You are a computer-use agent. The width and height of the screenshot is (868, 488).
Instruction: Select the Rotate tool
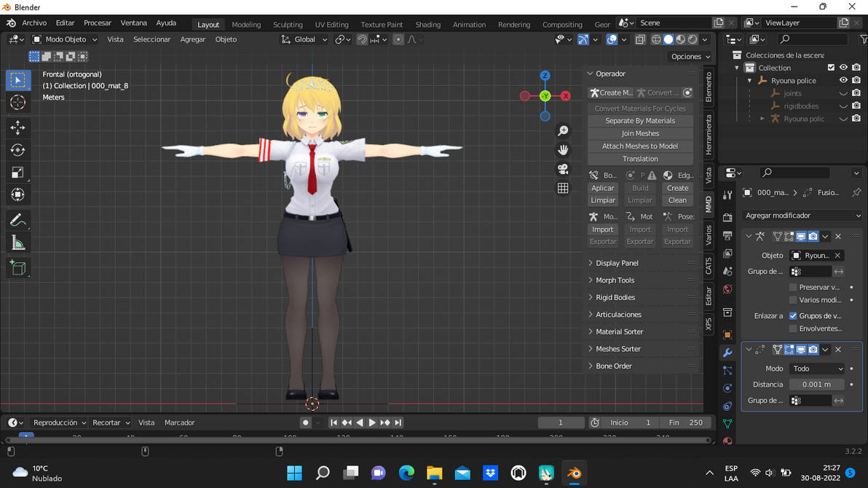[17, 150]
